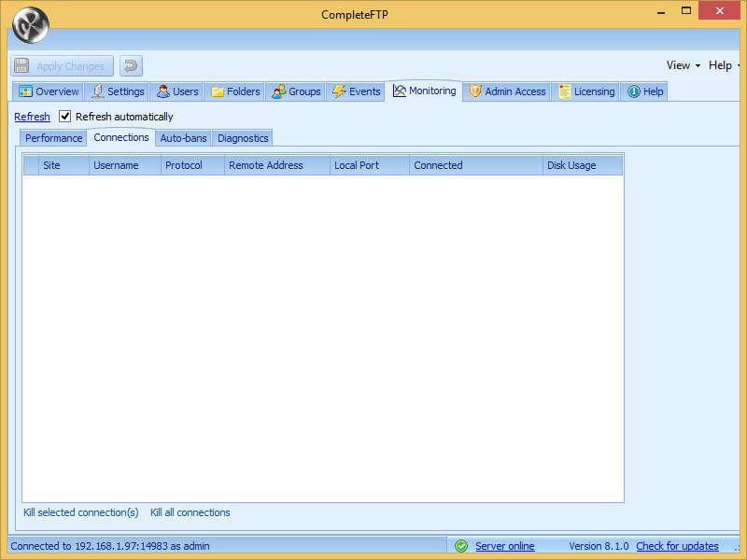The height and width of the screenshot is (560, 747).
Task: Sort by the Local Port column header
Action: point(370,165)
